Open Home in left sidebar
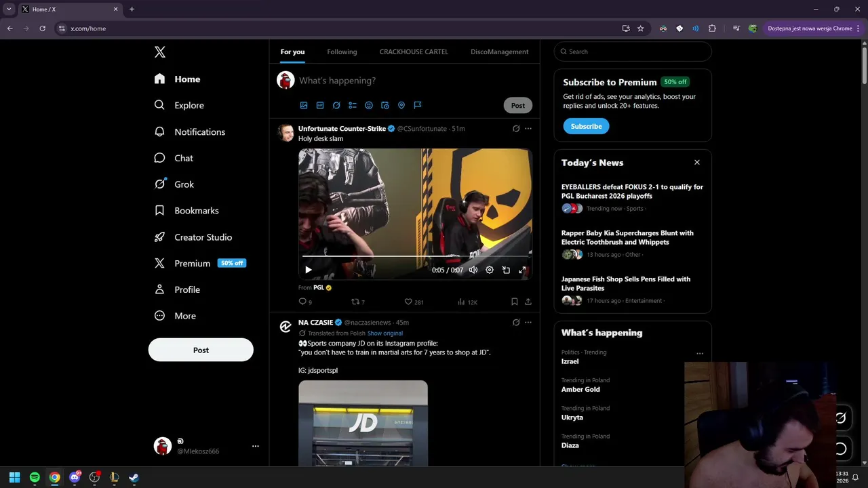Image resolution: width=868 pixels, height=488 pixels. [x=177, y=79]
